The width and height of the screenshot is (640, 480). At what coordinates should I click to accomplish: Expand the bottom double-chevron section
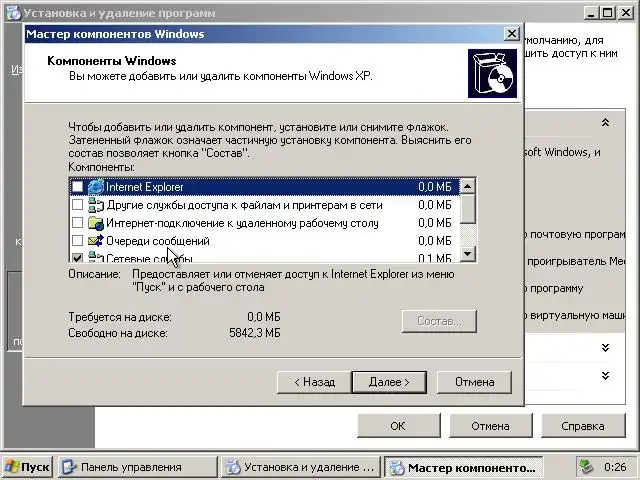[x=606, y=375]
